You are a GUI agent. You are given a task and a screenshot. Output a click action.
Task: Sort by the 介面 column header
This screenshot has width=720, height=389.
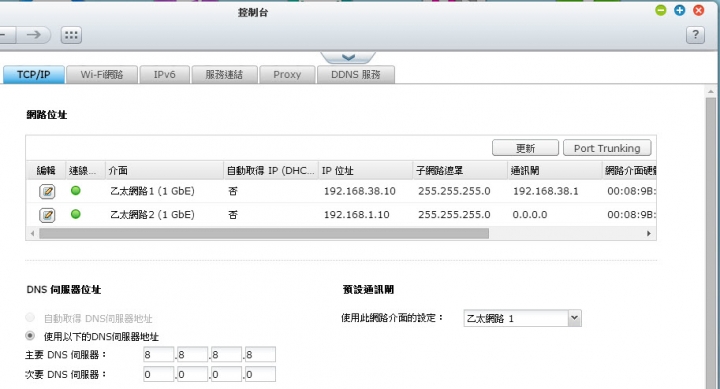coord(164,170)
